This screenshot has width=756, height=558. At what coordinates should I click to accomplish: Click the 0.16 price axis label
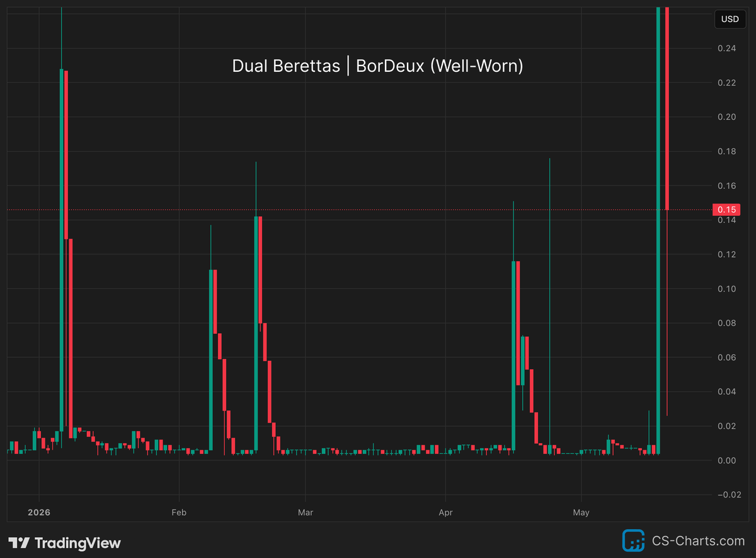[726, 186]
